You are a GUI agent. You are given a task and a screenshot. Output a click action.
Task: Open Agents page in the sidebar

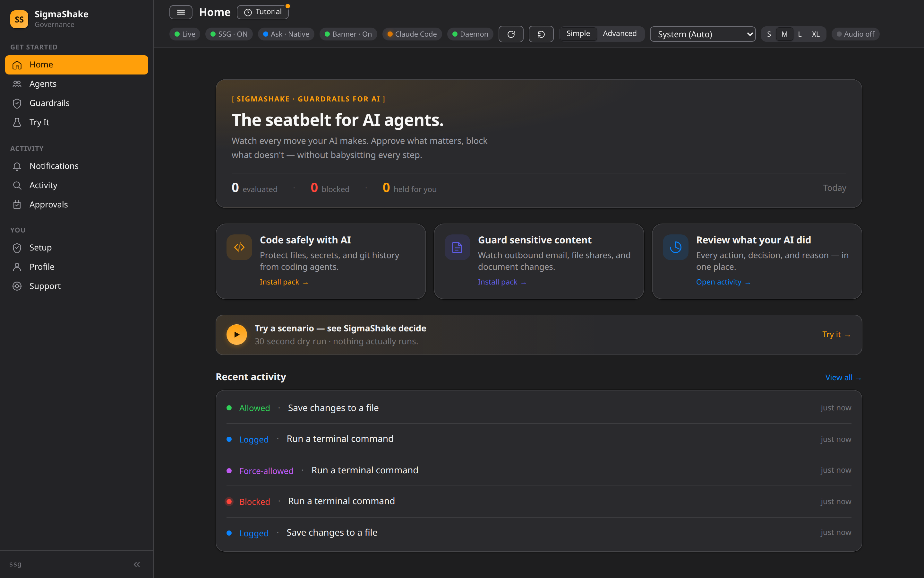(76, 84)
